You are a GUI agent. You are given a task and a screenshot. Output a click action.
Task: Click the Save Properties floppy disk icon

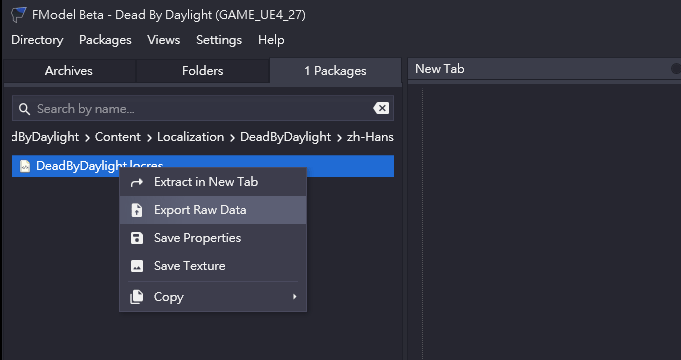coord(137,238)
